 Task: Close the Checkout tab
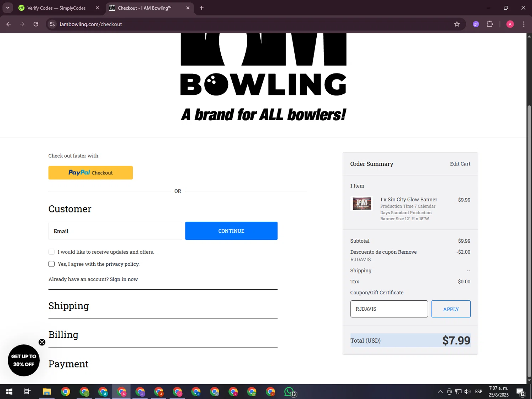pos(188,8)
